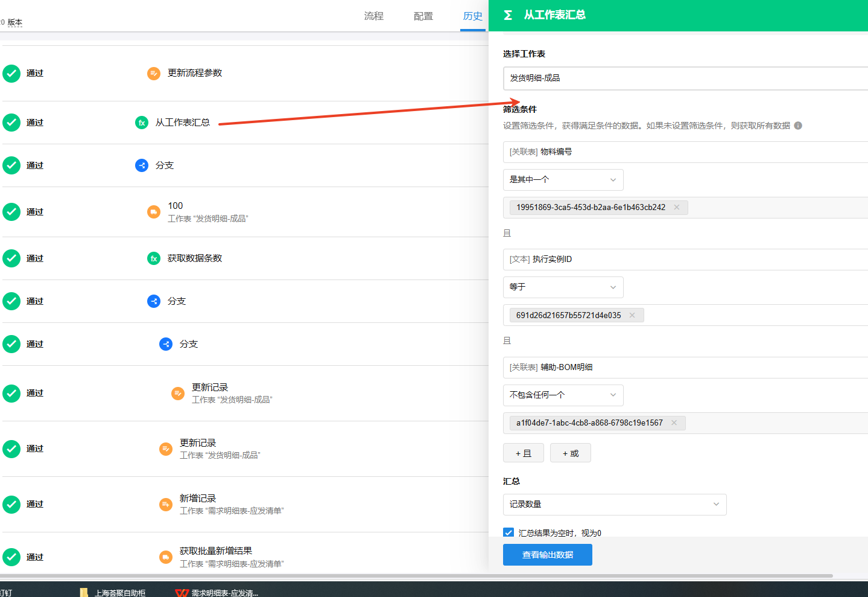Remove the 19951869-3ca5 tag via its X
The height and width of the screenshot is (597, 868).
(677, 207)
